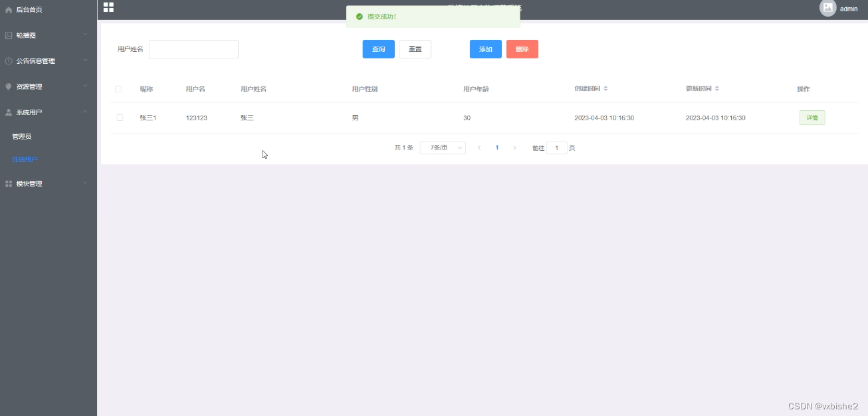Viewport: 868px width, 416px height.
Task: Focus the 前往 page jump input
Action: pyautogui.click(x=557, y=148)
